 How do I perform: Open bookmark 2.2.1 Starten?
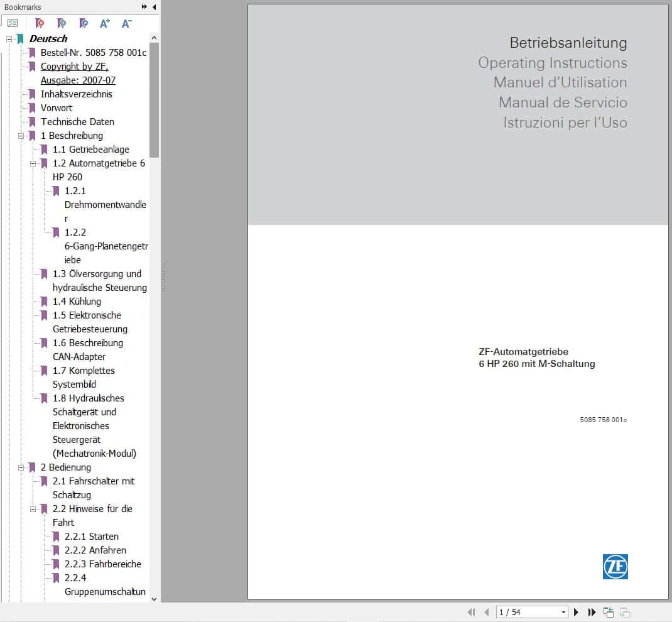coord(92,537)
